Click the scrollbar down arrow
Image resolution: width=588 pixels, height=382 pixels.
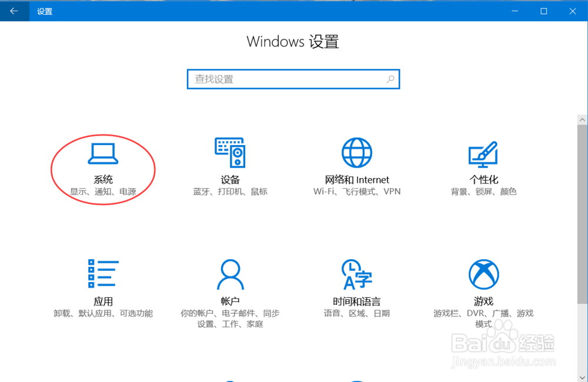coord(582,377)
